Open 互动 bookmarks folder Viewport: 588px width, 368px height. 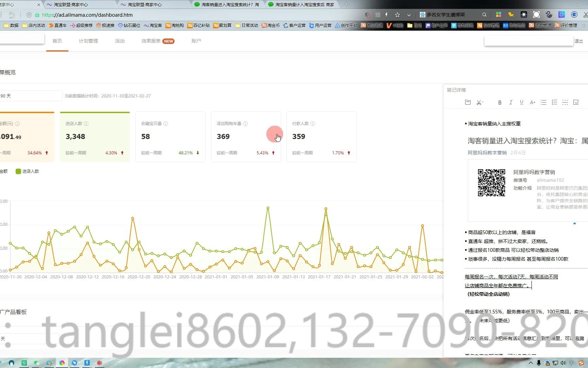tap(414, 26)
